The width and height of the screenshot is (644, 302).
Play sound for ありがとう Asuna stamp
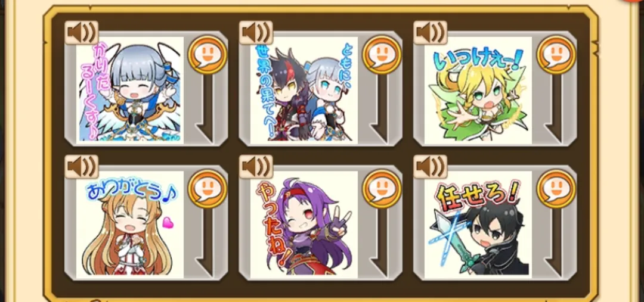pos(81,167)
